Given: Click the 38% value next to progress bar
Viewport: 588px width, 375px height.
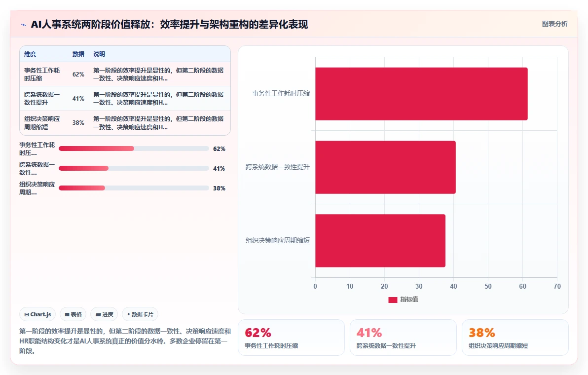Looking at the screenshot, I should pyautogui.click(x=219, y=188).
